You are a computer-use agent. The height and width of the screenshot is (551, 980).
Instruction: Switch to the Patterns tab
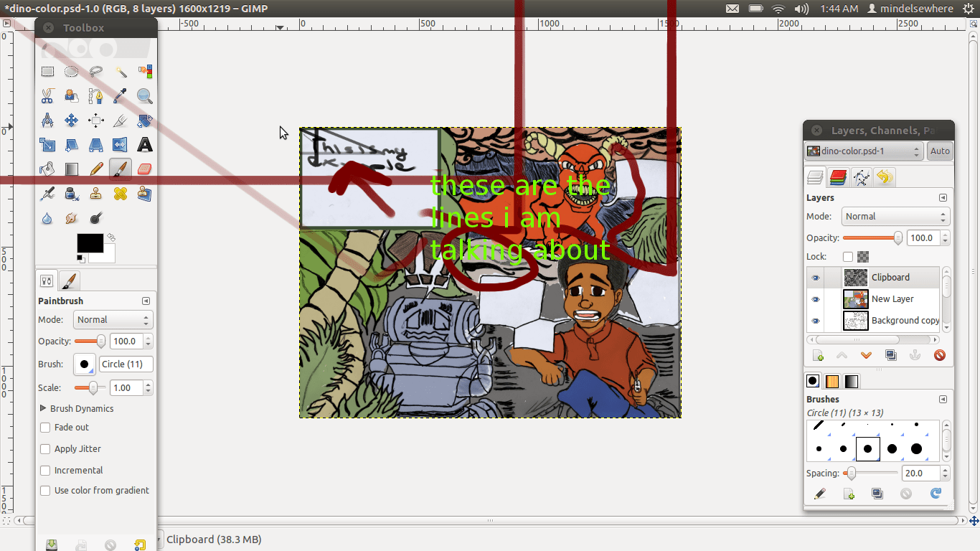click(x=832, y=382)
